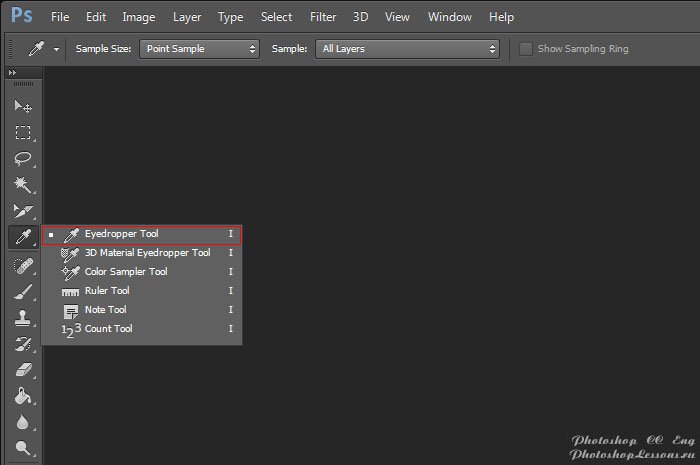Activate the Magic Wand tool
This screenshot has height=465, width=700.
[23, 185]
